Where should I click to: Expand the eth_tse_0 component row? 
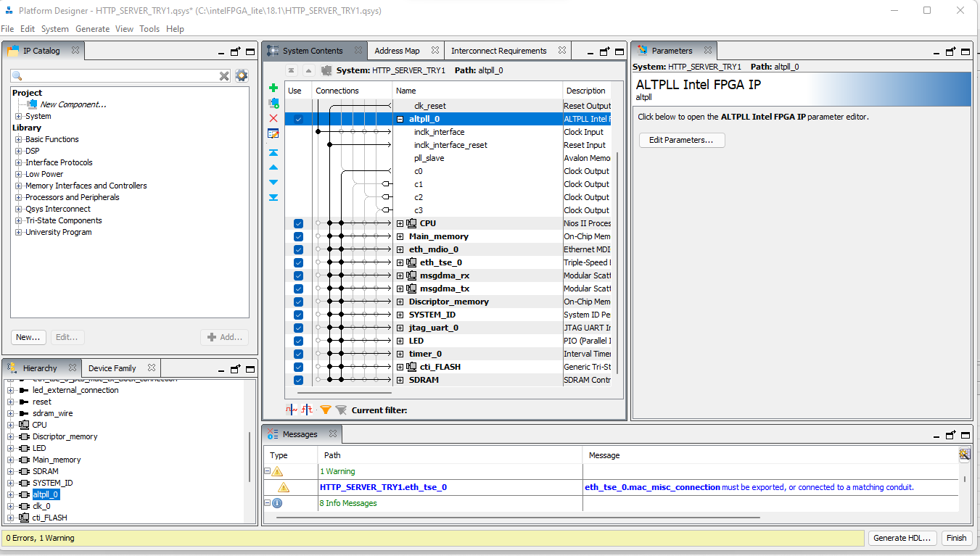click(400, 262)
